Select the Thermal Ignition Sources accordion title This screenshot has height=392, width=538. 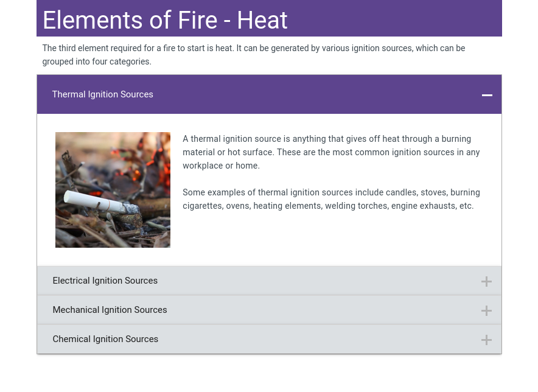[103, 94]
